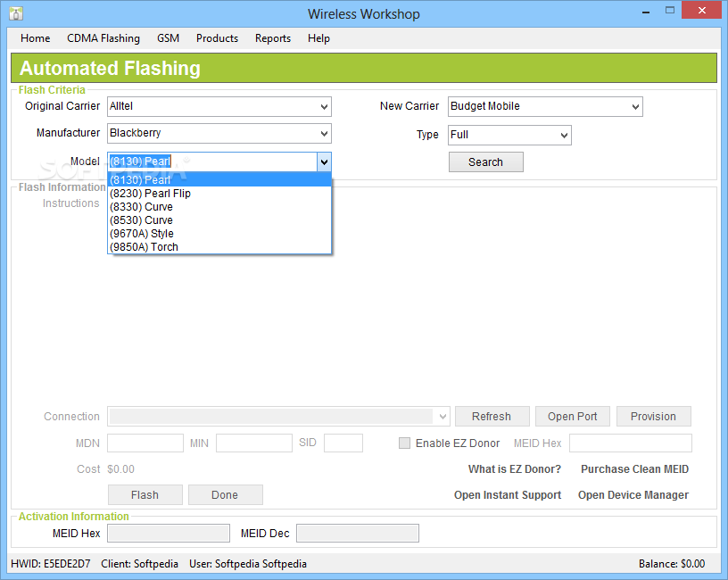Click the MDN input field
The image size is (728, 580).
tap(145, 443)
